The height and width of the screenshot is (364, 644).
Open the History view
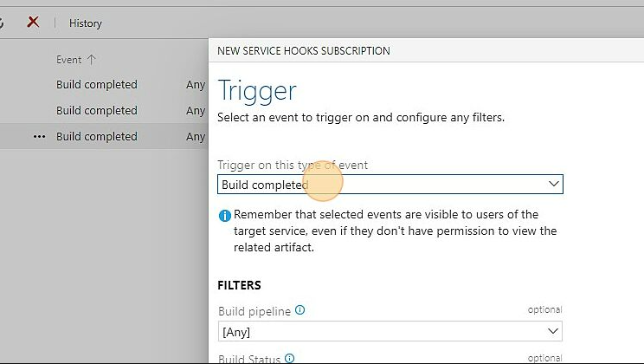(86, 23)
